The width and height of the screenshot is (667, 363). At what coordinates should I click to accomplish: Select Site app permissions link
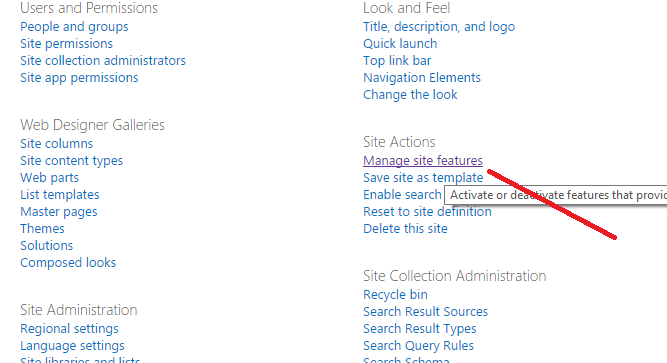point(79,78)
